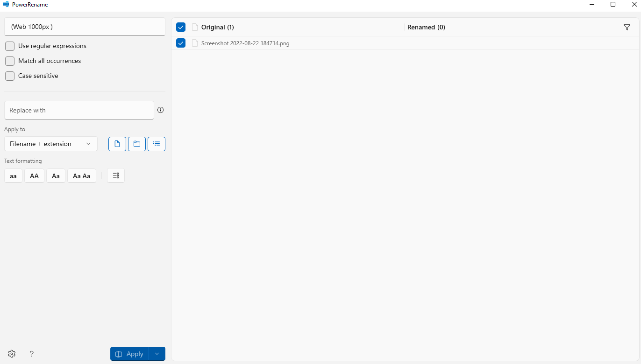Enable Use regular expressions
The image size is (641, 364).
point(9,46)
